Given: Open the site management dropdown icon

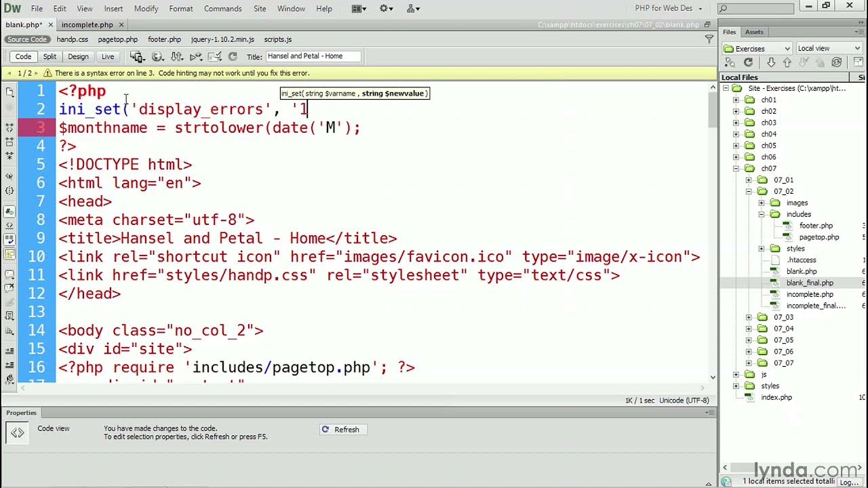Looking at the screenshot, I should click(x=413, y=9).
